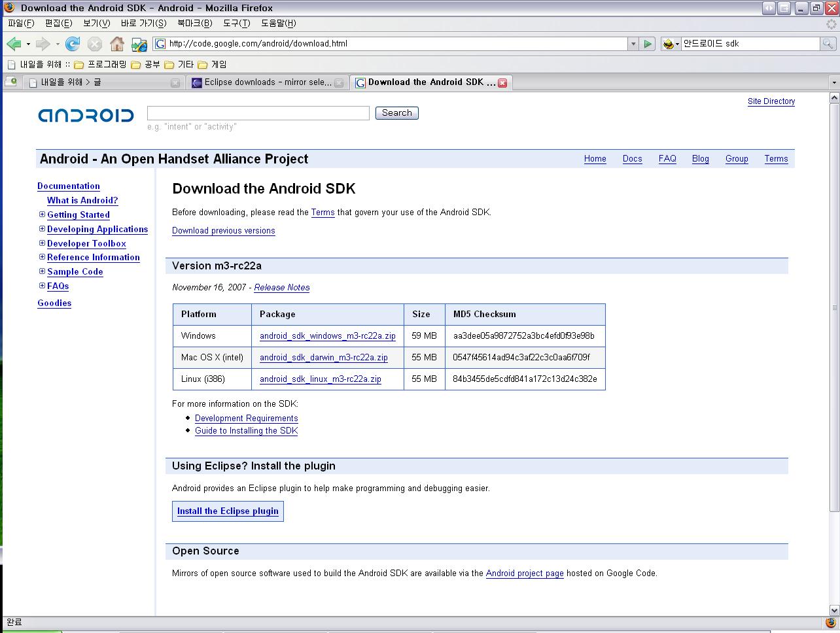This screenshot has width=840, height=633.
Task: Open the Back history dropdown arrow
Action: pos(28,44)
